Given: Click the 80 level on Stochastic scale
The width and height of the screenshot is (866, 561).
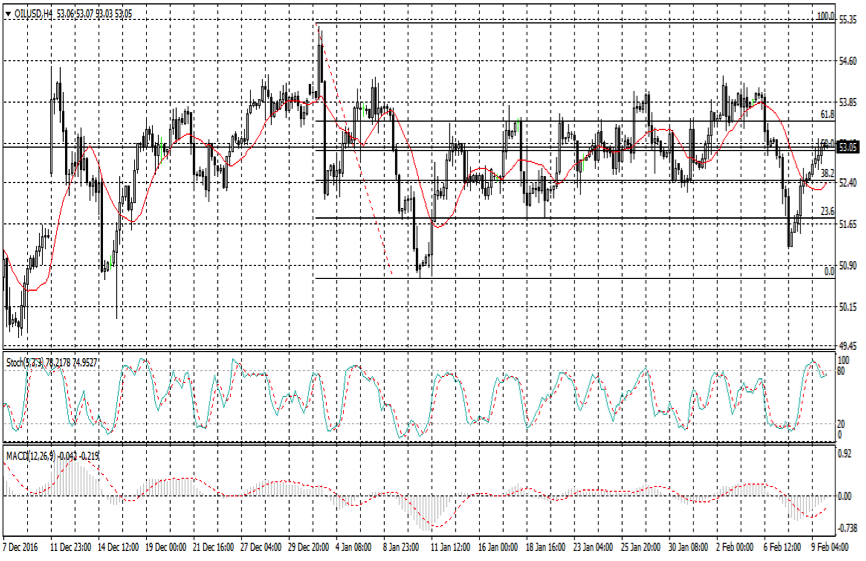Looking at the screenshot, I should coord(842,371).
